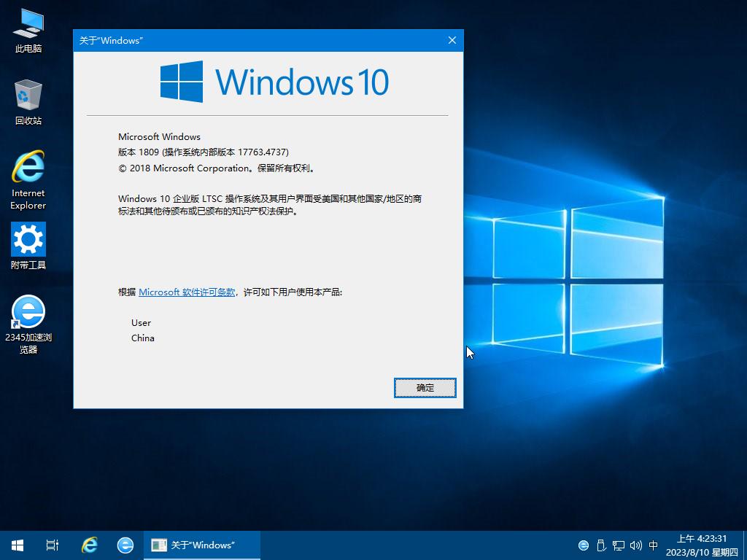Click the organization name China
The width and height of the screenshot is (747, 560).
143,338
